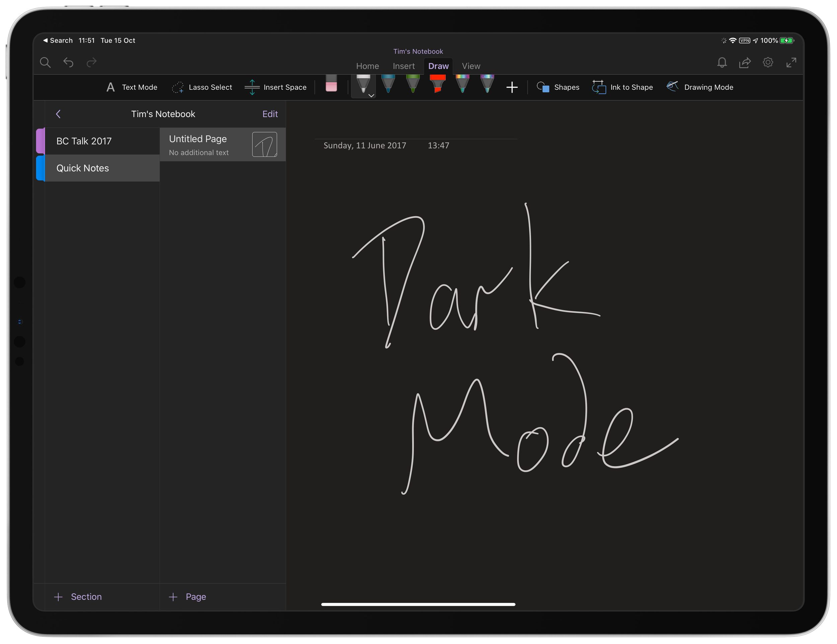Add a new pen with the plus icon
Screen dimensions: 837x644
512,87
